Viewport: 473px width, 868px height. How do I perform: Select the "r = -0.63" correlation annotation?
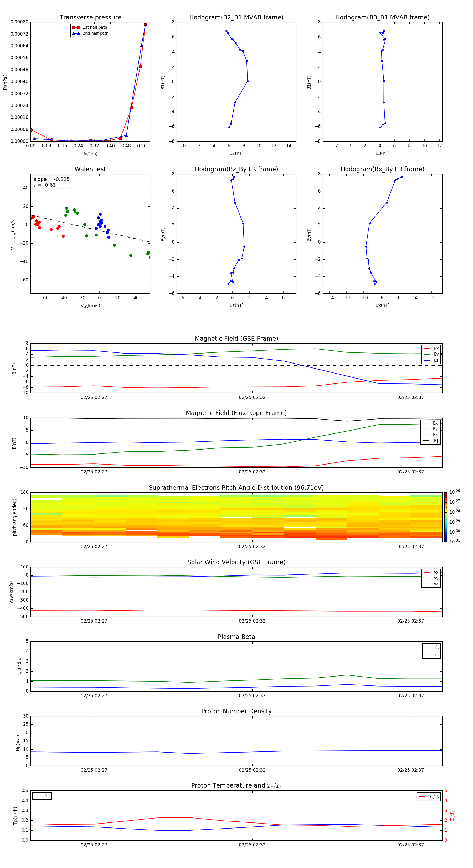(45, 185)
